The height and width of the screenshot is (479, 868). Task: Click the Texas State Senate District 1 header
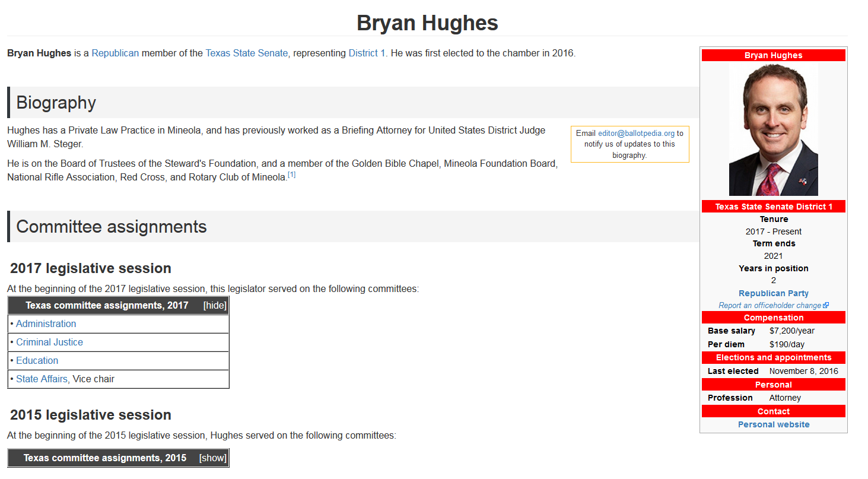[x=773, y=207]
